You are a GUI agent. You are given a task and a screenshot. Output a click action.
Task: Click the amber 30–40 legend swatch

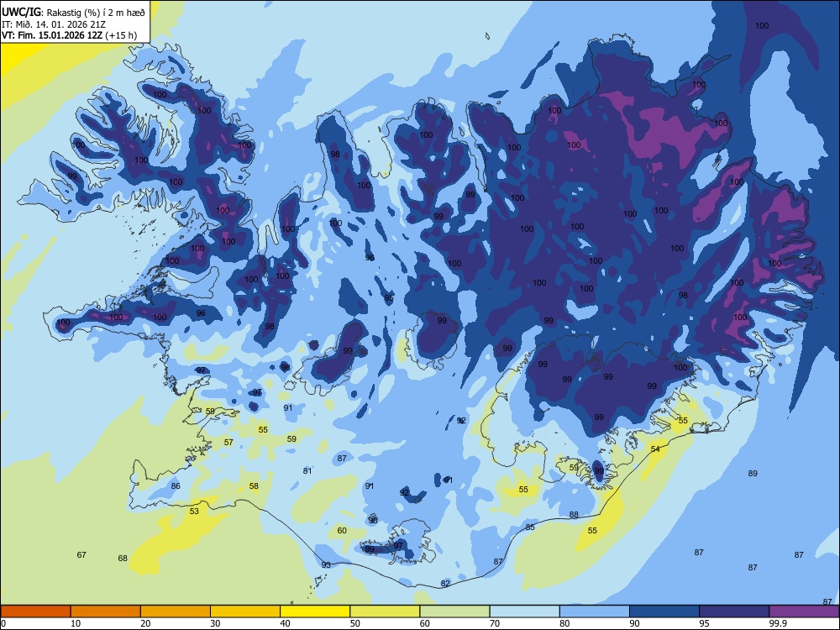click(x=245, y=612)
